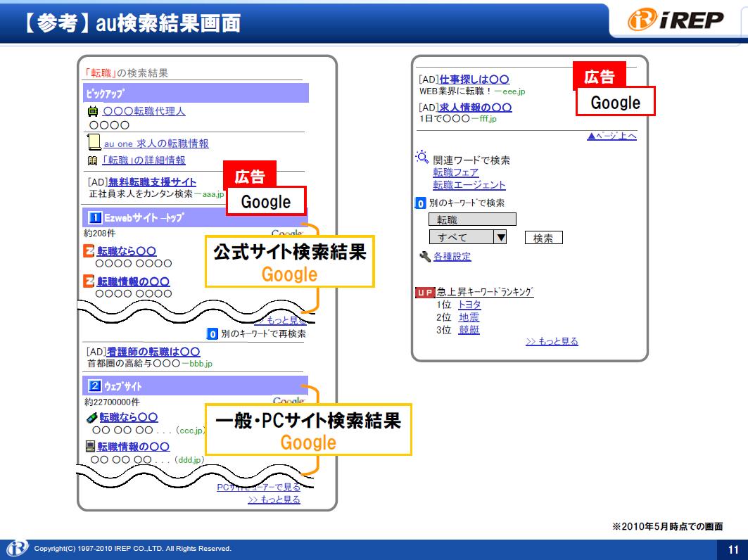Open the ad link 無料転職支援サイト
This screenshot has height=560, width=748.
pyautogui.click(x=152, y=182)
